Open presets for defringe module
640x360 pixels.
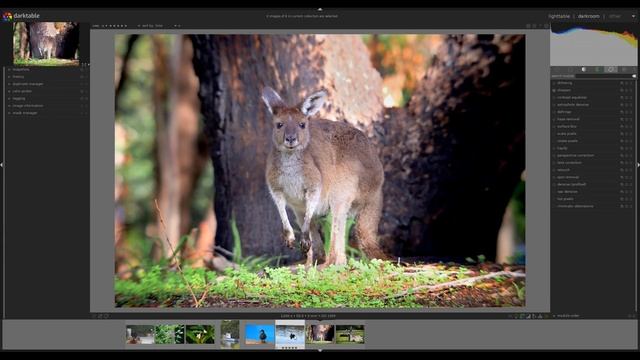[631, 112]
